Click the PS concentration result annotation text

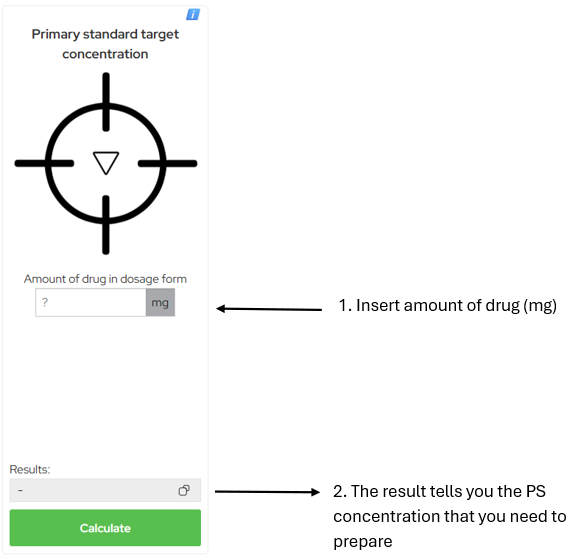click(x=449, y=516)
